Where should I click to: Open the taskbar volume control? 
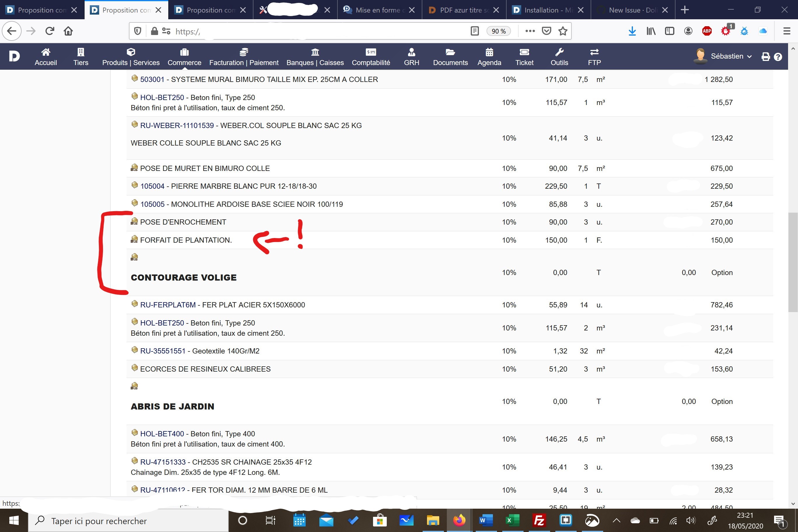click(690, 520)
